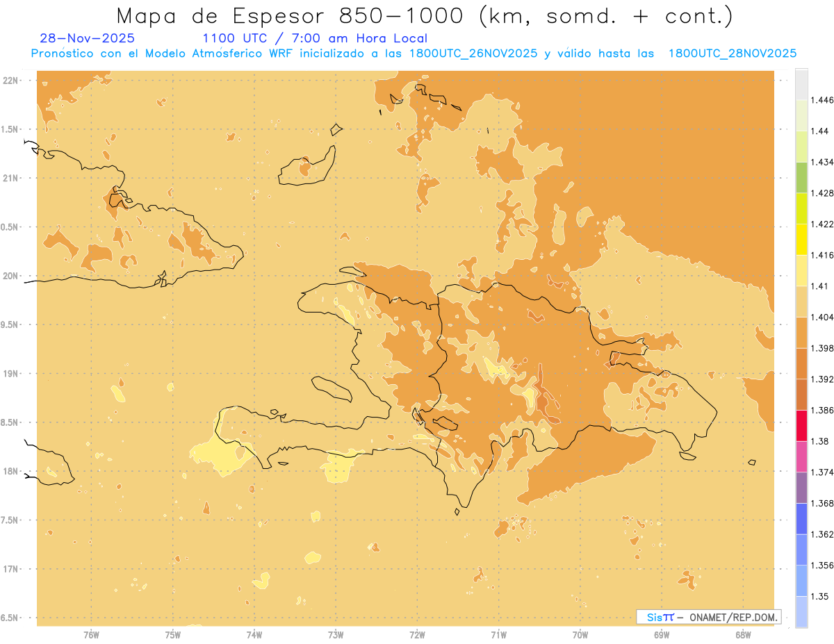Click the longitude label 68W
Screen dimensions: 834x644
743,635
